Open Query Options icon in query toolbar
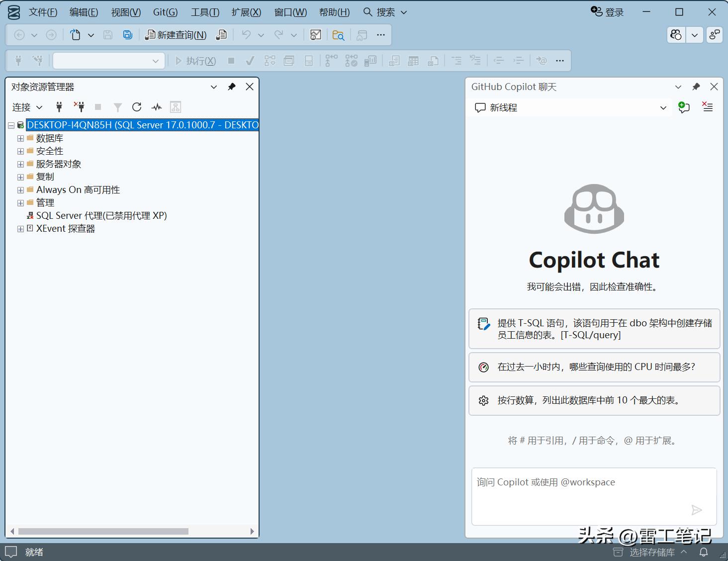Viewport: 728px width, 561px height. tap(289, 61)
